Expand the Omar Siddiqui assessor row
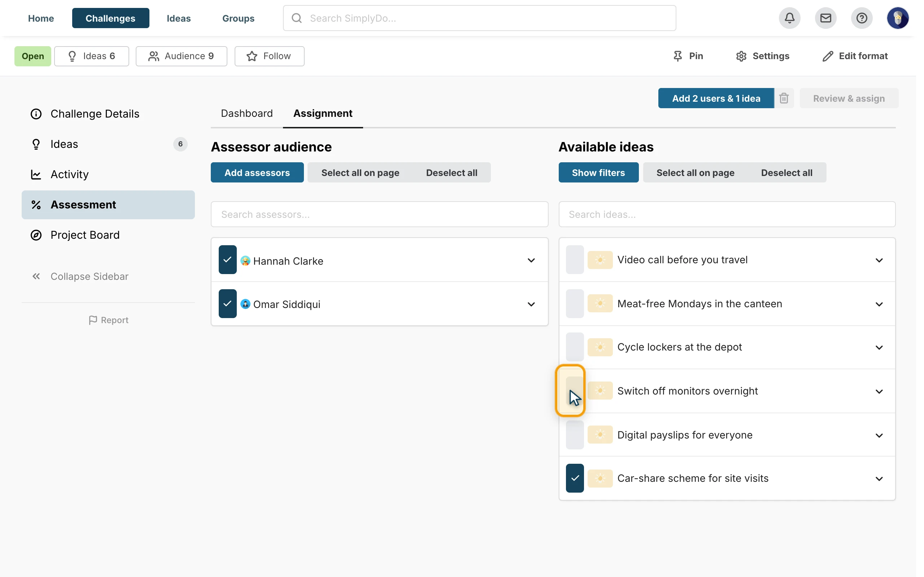The width and height of the screenshot is (924, 577). pos(531,304)
